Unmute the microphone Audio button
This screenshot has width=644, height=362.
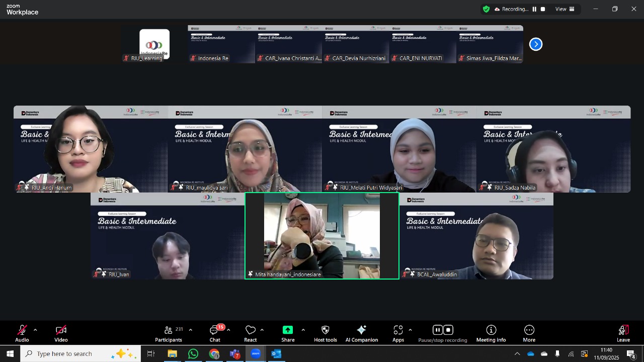coord(22,333)
